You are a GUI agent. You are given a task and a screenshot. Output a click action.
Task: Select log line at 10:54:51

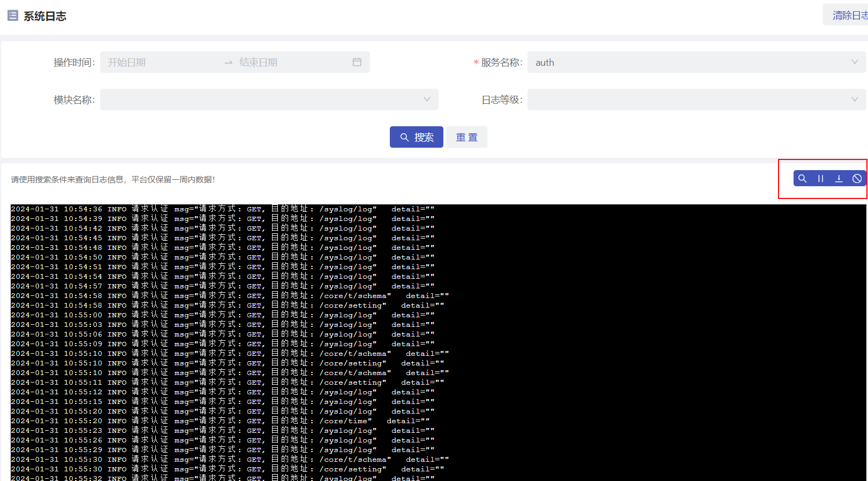tap(223, 267)
